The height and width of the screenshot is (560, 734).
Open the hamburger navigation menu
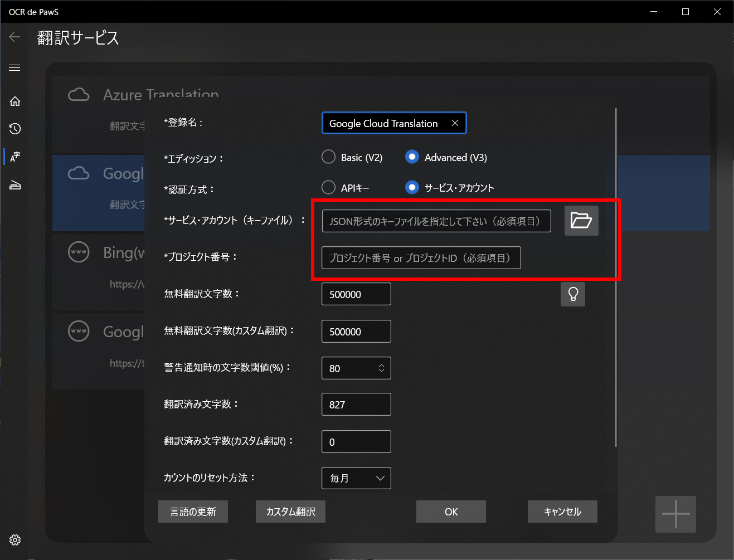click(14, 68)
